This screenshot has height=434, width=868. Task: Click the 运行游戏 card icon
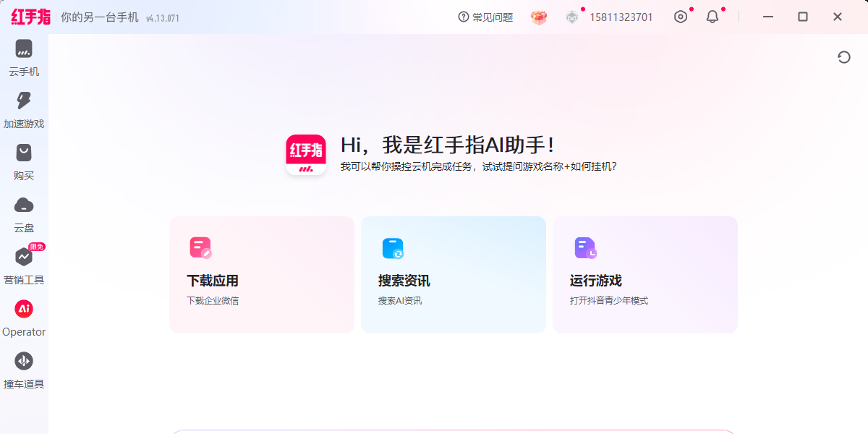click(585, 248)
